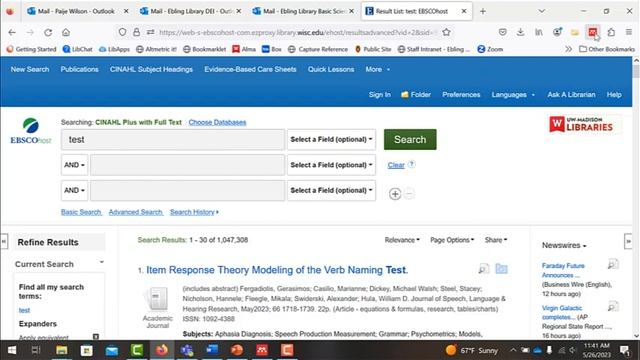This screenshot has height=360, width=640.
Task: Open the Mail app in the taskbar
Action: [x=111, y=350]
